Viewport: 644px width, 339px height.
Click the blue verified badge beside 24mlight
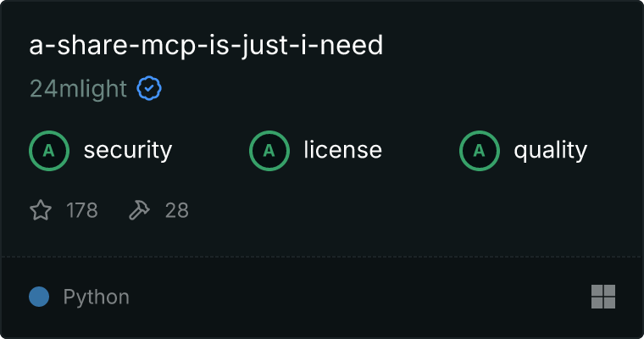tap(149, 88)
